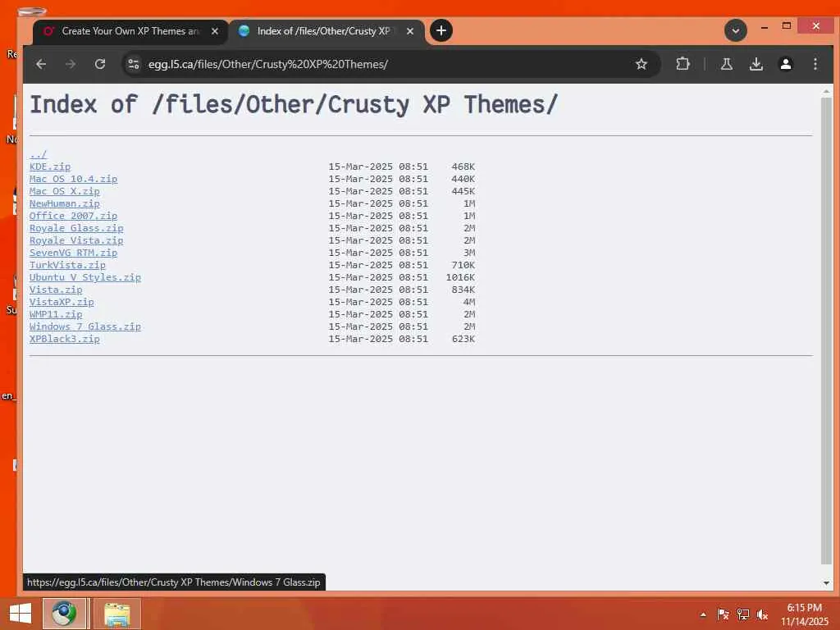Click the 1016K size of Ubuntu V Styles.zip
This screenshot has width=840, height=630.
pos(460,277)
